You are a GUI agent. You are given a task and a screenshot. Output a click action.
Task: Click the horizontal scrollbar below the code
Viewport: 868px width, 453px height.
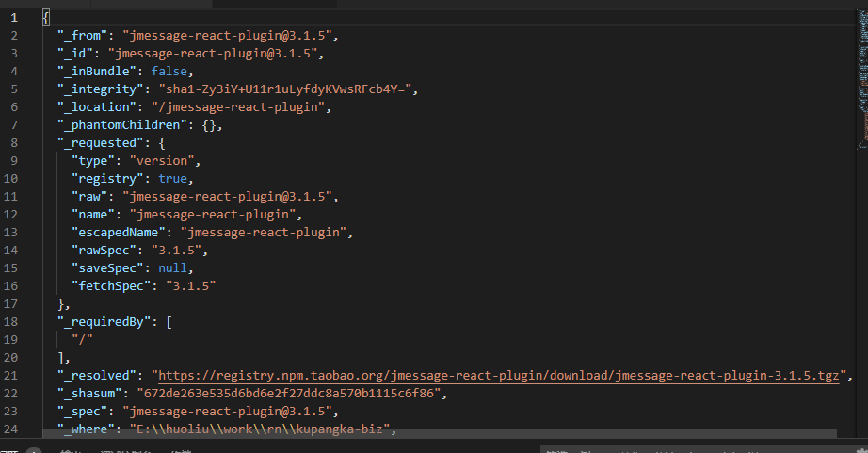(x=439, y=433)
